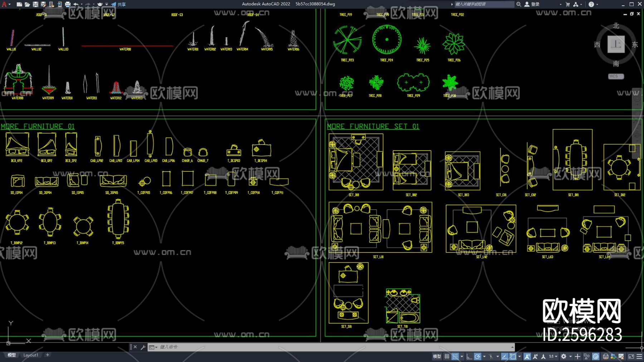This screenshot has height=362, width=644.
Task: Click 西 on the ViewCube compass
Action: coord(597,45)
